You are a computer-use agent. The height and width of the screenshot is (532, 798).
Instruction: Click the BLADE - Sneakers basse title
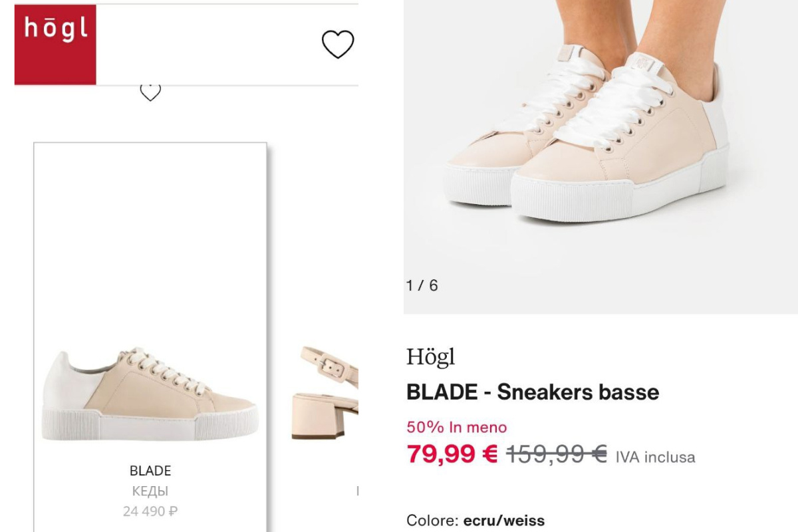pos(533,392)
